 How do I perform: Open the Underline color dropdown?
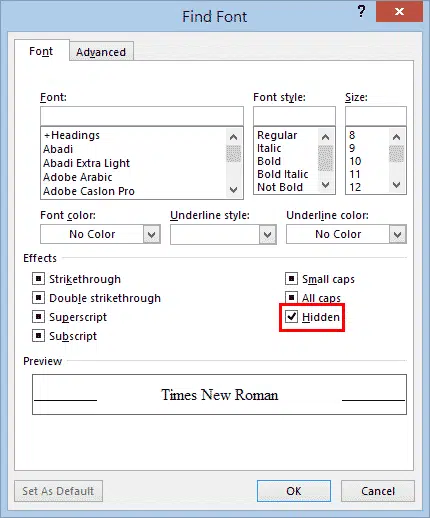point(397,234)
